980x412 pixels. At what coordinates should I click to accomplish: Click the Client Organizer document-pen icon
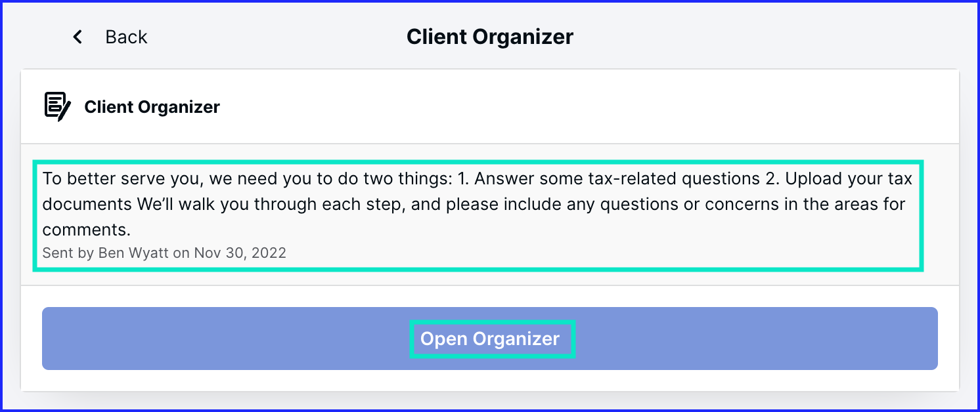coord(57,107)
